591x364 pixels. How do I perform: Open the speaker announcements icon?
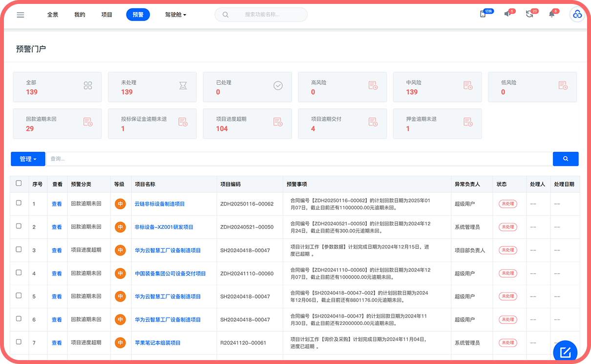pyautogui.click(x=508, y=14)
